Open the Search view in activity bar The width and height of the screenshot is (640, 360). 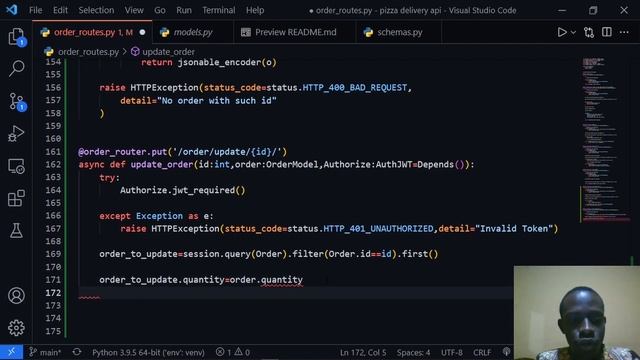pos(16,68)
